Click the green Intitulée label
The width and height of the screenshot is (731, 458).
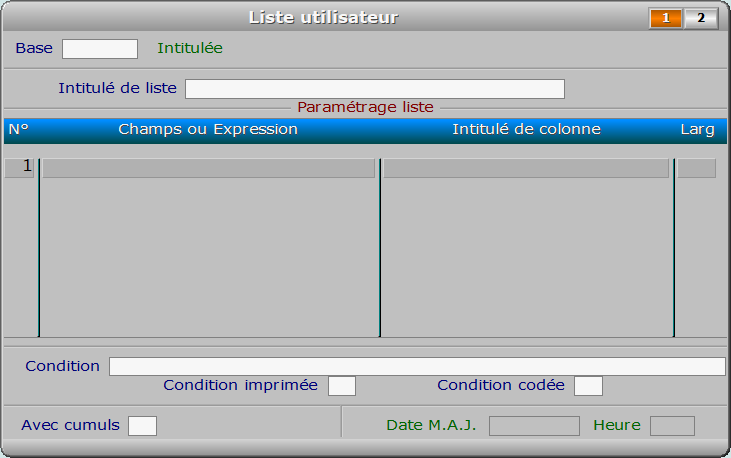tap(190, 48)
